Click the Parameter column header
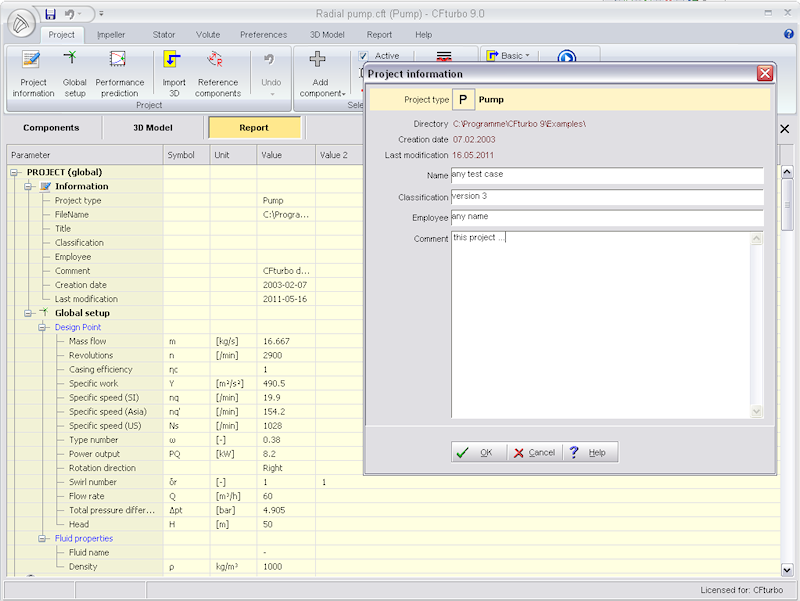The width and height of the screenshot is (800, 601). pyautogui.click(x=85, y=155)
